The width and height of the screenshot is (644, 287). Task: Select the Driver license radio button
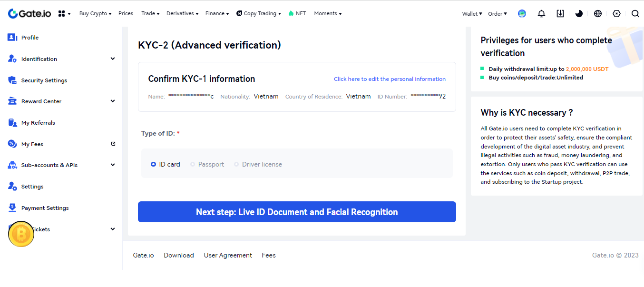pyautogui.click(x=236, y=164)
